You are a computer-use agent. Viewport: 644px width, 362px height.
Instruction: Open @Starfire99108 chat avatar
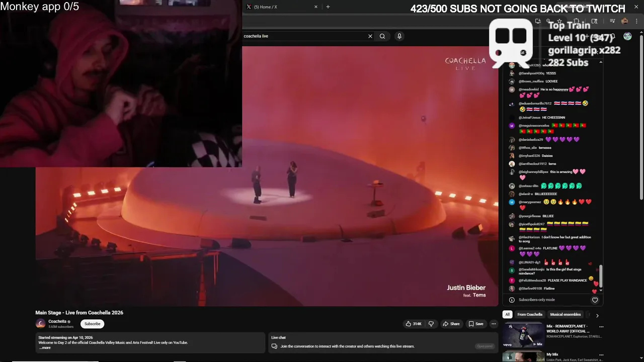(512, 289)
